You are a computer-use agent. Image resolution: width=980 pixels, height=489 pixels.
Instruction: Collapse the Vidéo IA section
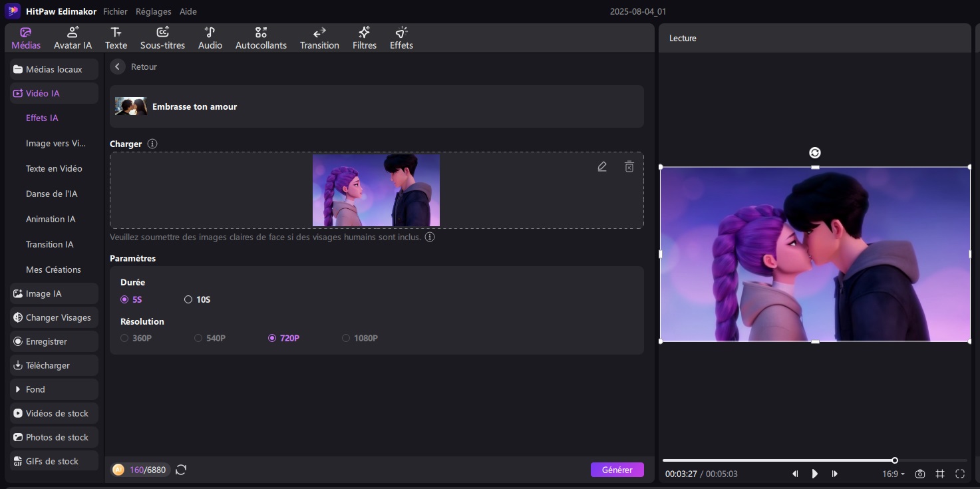coord(55,93)
